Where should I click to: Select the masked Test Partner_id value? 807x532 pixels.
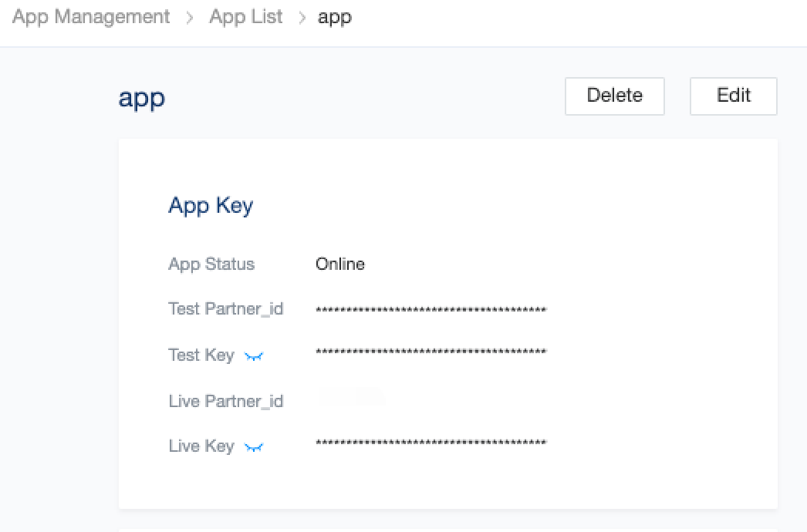[x=431, y=310]
